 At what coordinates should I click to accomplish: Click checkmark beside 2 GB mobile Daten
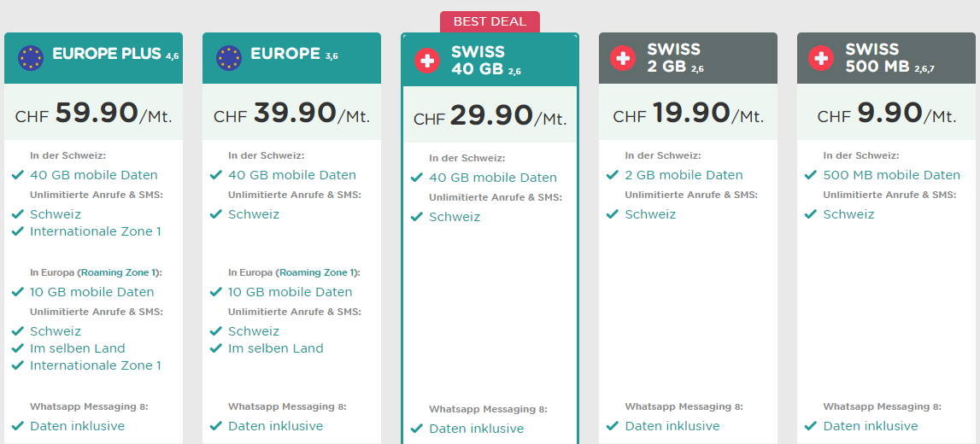click(x=613, y=175)
